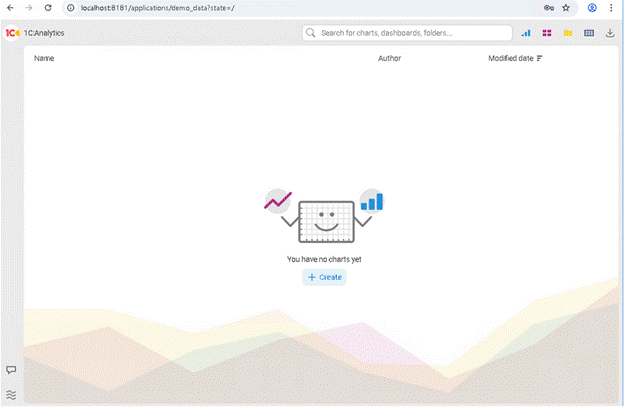Click the download icon in header

(610, 33)
